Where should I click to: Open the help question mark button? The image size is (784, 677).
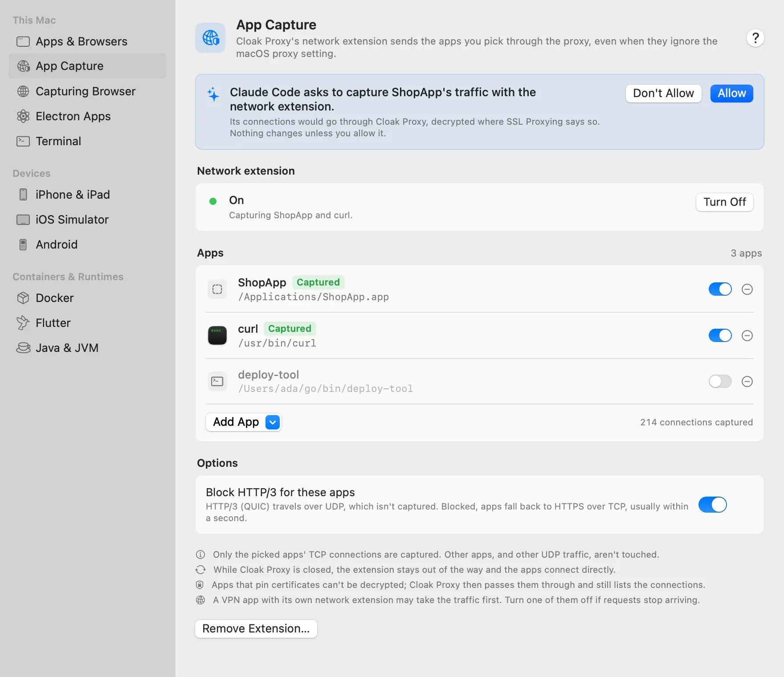tap(755, 38)
